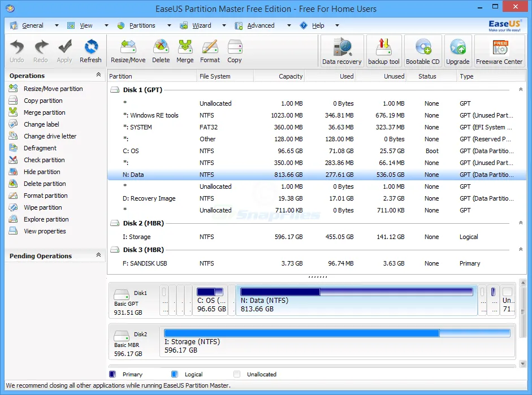Image resolution: width=532 pixels, height=395 pixels.
Task: Sort by the File System column header
Action: 225,76
